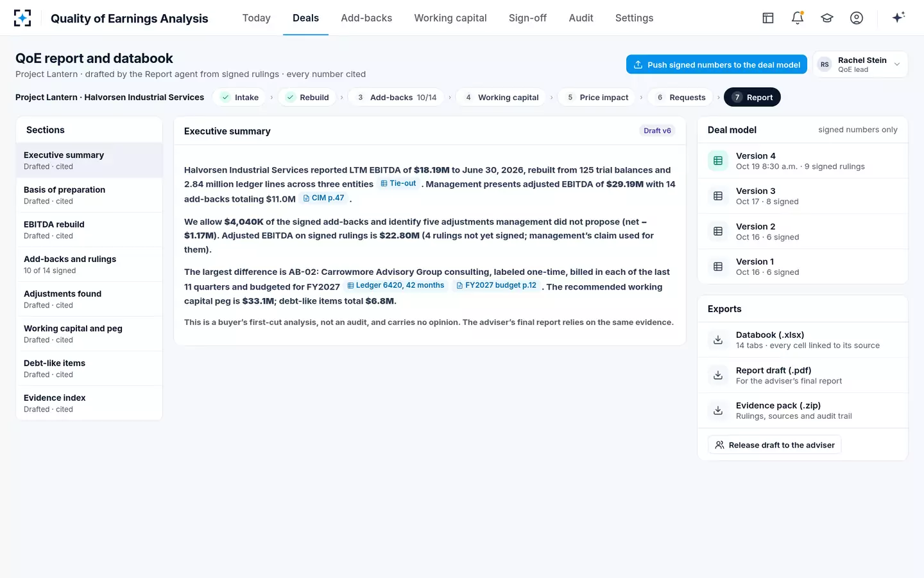Select the Add-backs and rulings section

click(89, 265)
